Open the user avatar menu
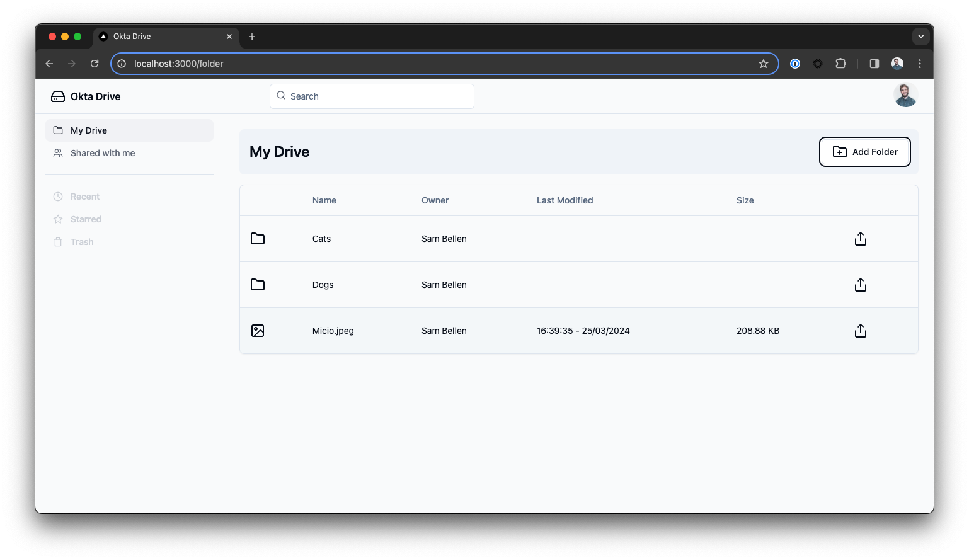The width and height of the screenshot is (969, 560). coord(905,95)
